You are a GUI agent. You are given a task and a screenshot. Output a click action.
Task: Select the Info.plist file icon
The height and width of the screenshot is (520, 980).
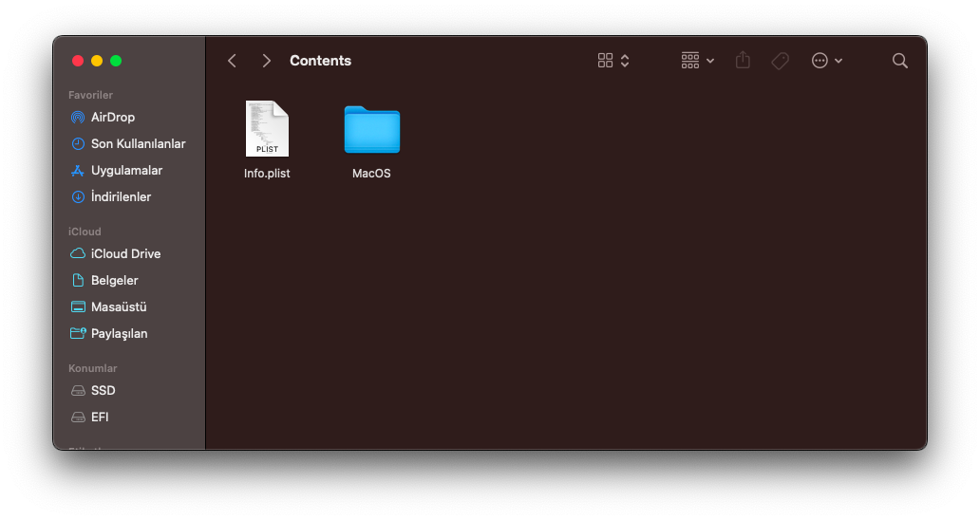(x=267, y=129)
